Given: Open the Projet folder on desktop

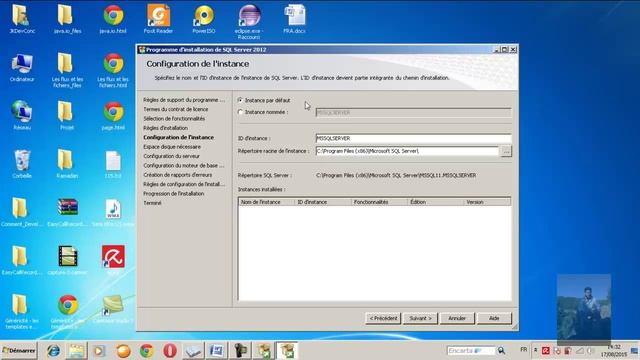Looking at the screenshot, I should [x=67, y=116].
